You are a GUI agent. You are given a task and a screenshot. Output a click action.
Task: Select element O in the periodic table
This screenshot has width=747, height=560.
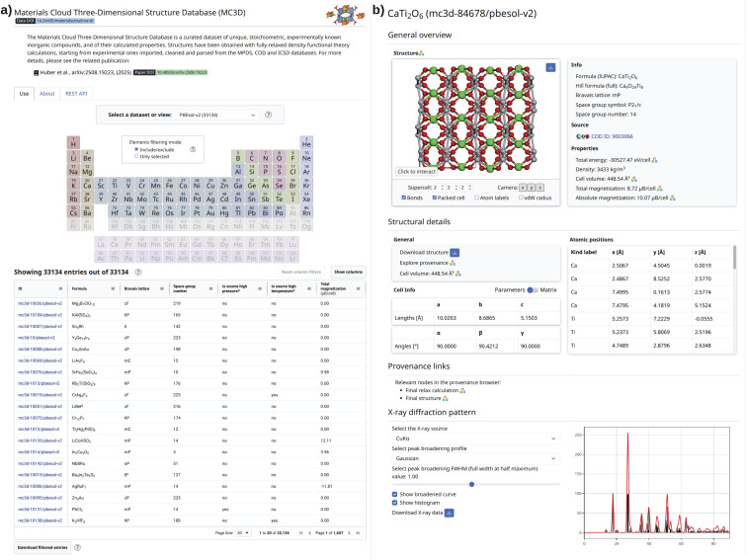pos(280,156)
